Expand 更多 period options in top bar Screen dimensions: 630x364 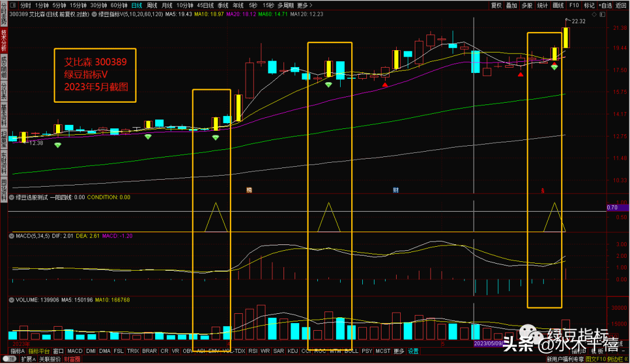[302, 5]
